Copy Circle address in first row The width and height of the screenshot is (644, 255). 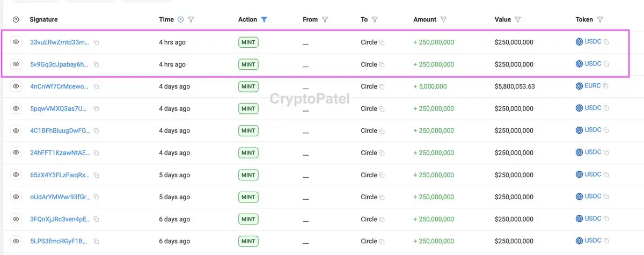[x=382, y=42]
